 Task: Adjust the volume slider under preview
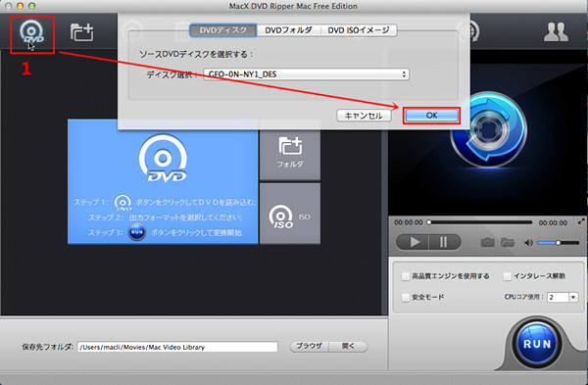click(x=558, y=243)
